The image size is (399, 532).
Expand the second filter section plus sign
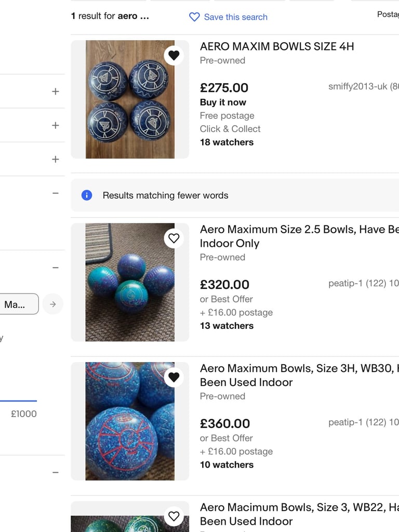tap(55, 125)
